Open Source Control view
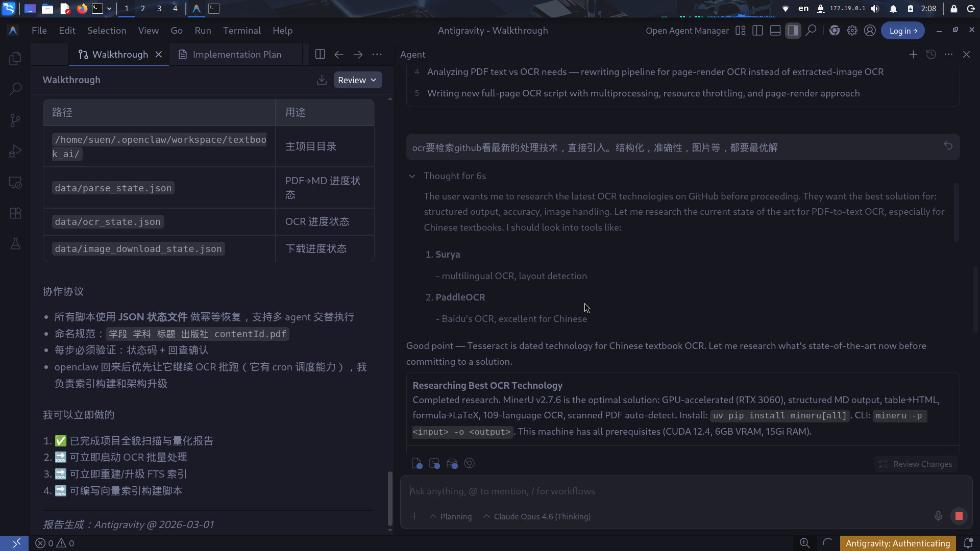This screenshot has height=551, width=980. point(15,120)
